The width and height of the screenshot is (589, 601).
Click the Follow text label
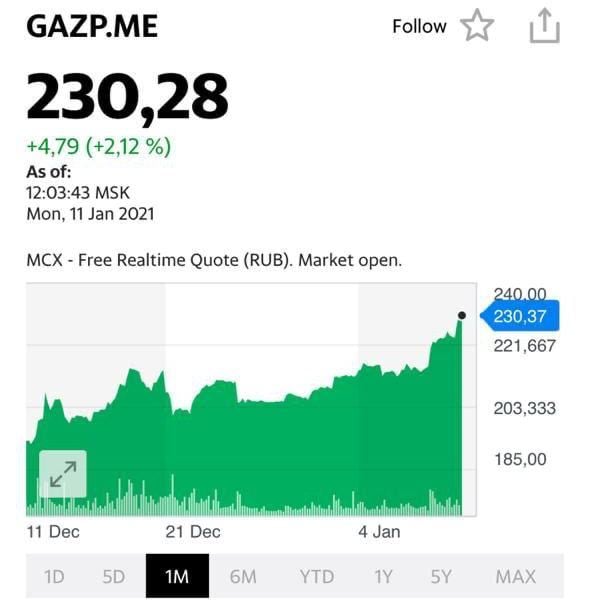pos(420,26)
